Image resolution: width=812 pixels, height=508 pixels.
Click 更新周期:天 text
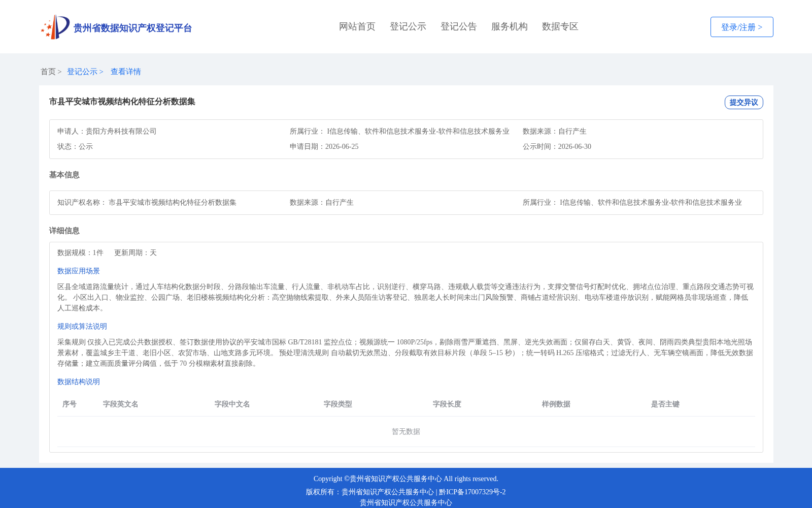point(136,252)
